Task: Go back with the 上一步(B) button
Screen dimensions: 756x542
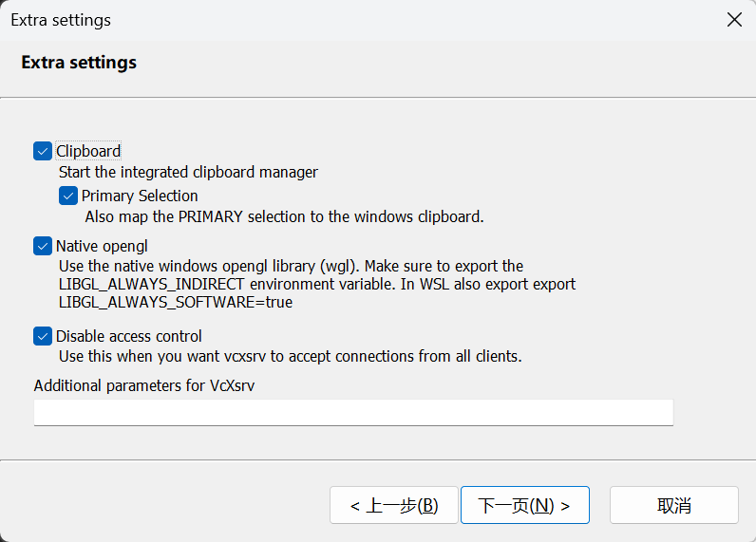Action: click(393, 505)
